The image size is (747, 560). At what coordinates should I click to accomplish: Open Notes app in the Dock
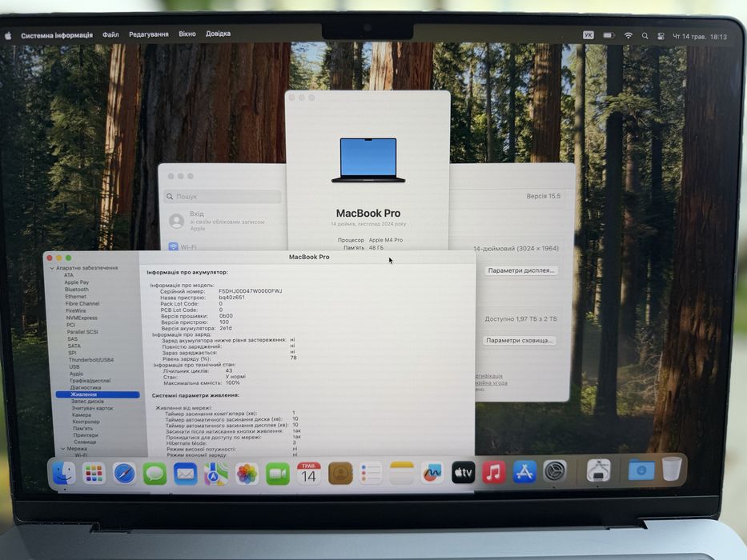pyautogui.click(x=402, y=473)
